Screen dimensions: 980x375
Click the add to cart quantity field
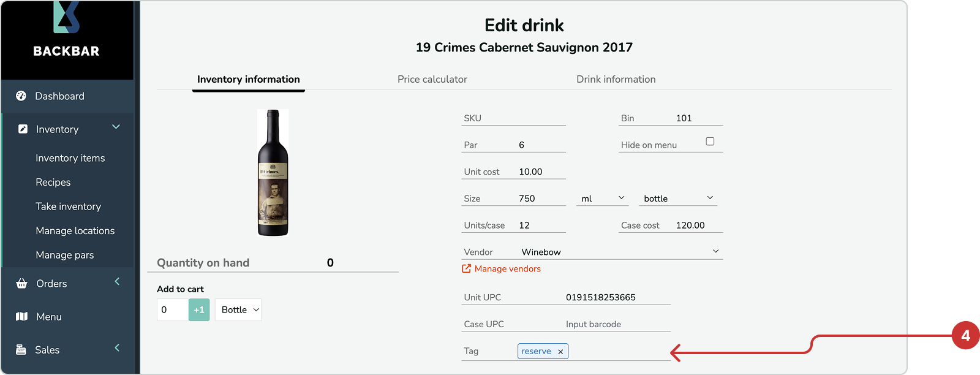[x=173, y=310]
